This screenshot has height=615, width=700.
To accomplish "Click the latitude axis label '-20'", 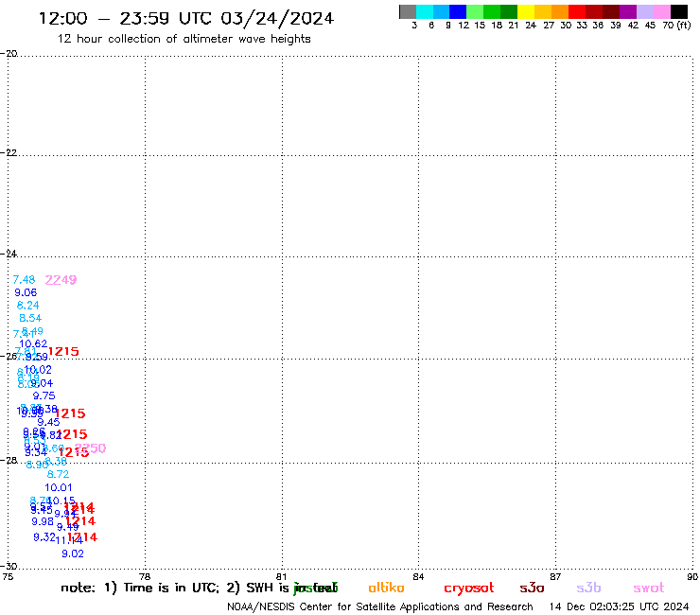I will pyautogui.click(x=9, y=54).
